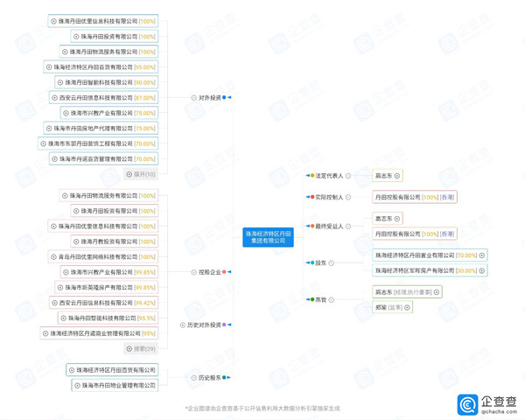Collapse the 法定代表人 branch circle toggle

(x=348, y=176)
